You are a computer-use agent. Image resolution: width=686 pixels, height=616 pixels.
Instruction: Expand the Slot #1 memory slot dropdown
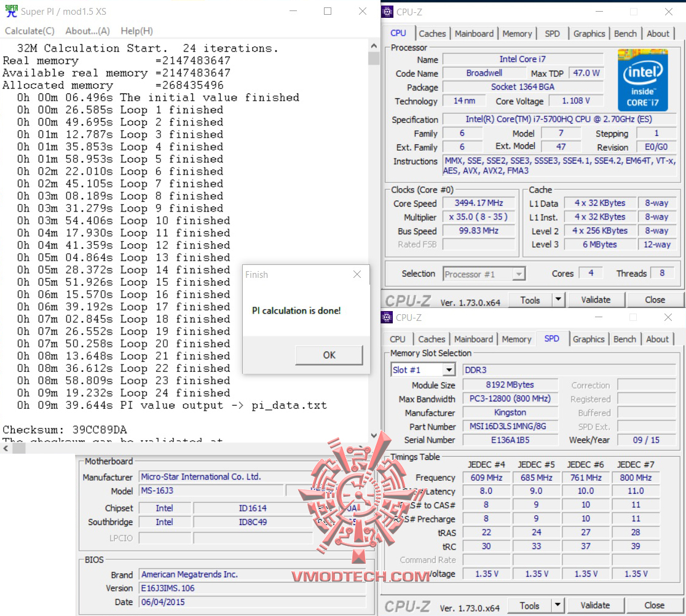(449, 370)
